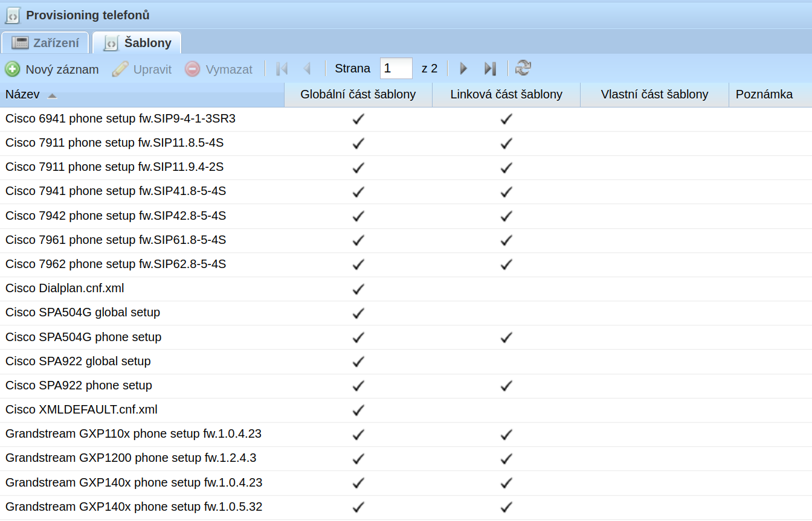Image resolution: width=812 pixels, height=521 pixels.
Task: Select row Cisco 7942 phone setup fw.SIP42.8-5-4S
Action: (406, 216)
